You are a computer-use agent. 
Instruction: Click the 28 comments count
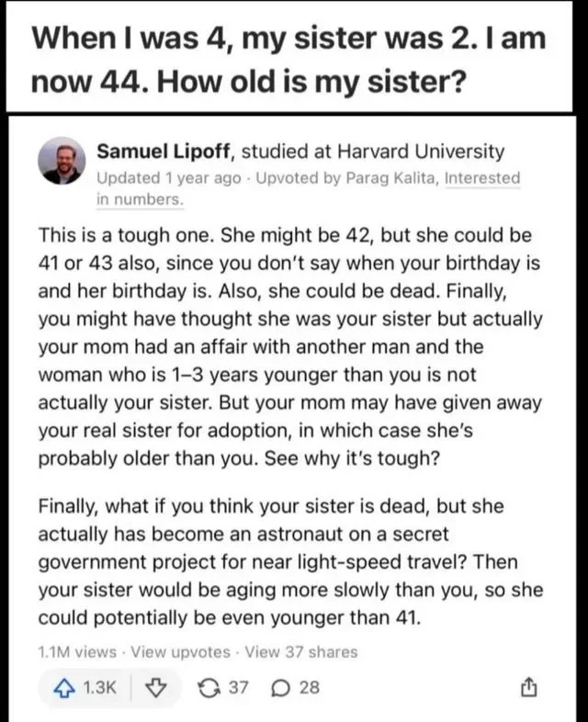(310, 687)
